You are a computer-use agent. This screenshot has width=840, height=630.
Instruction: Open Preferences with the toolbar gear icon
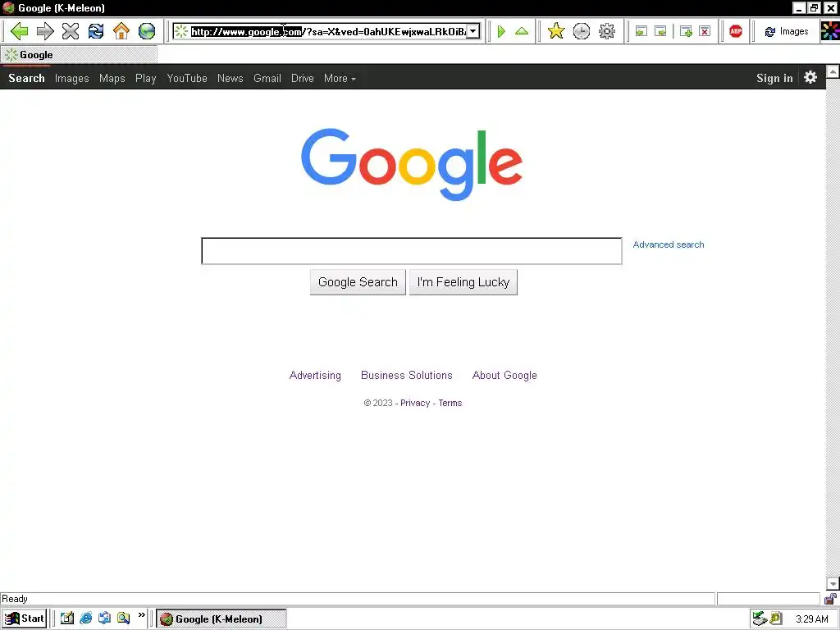[x=606, y=31]
